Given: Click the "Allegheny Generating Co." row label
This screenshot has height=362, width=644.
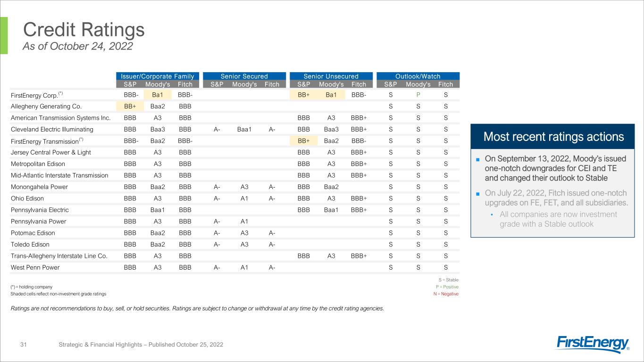Looking at the screenshot, I should tap(46, 107).
